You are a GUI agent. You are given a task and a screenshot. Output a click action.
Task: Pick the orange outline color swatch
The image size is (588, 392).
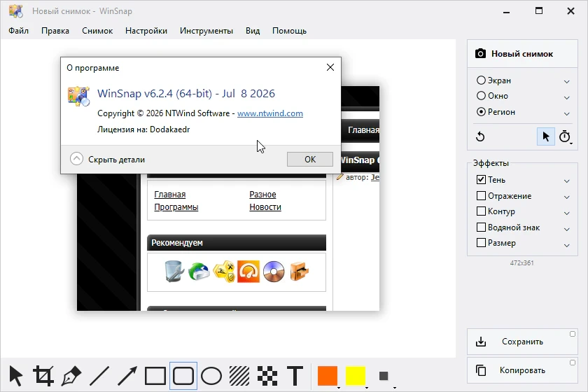328,376
